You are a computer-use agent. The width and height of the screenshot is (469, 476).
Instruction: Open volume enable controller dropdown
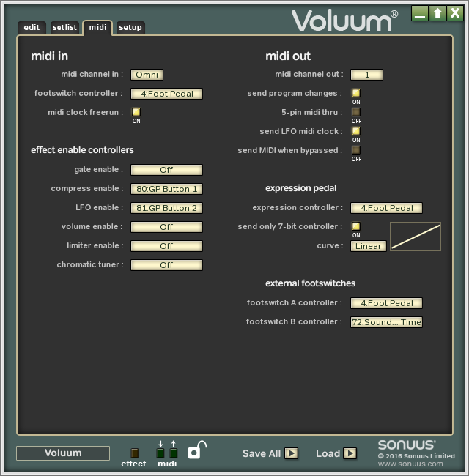[166, 227]
